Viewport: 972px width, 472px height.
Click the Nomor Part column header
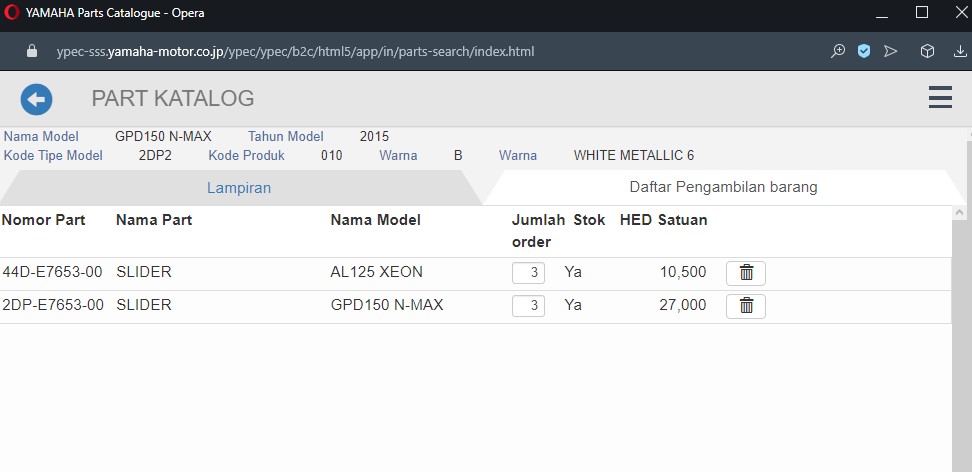pyautogui.click(x=43, y=220)
